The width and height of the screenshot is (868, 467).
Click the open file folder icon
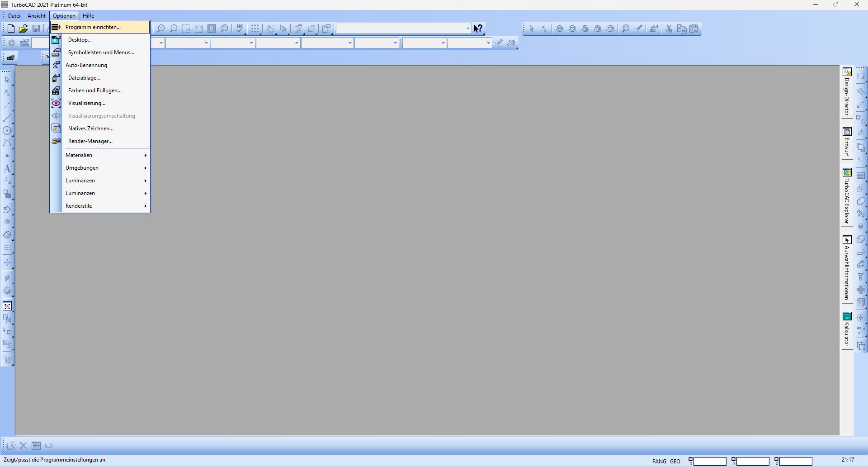tap(24, 29)
